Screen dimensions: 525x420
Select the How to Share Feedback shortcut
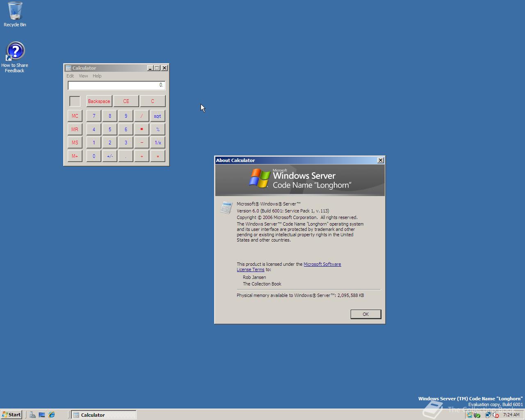pyautogui.click(x=15, y=57)
